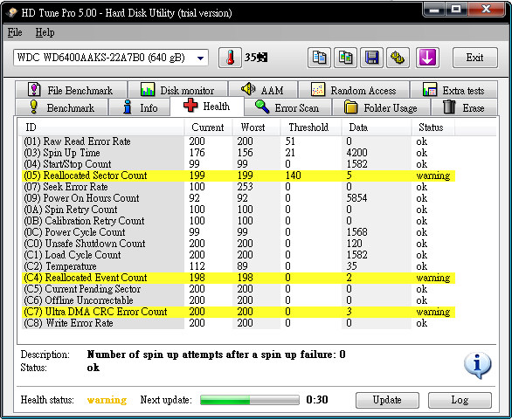Click the 120 unsafe shutdown data value
The width and height of the screenshot is (512, 420).
[x=354, y=244]
